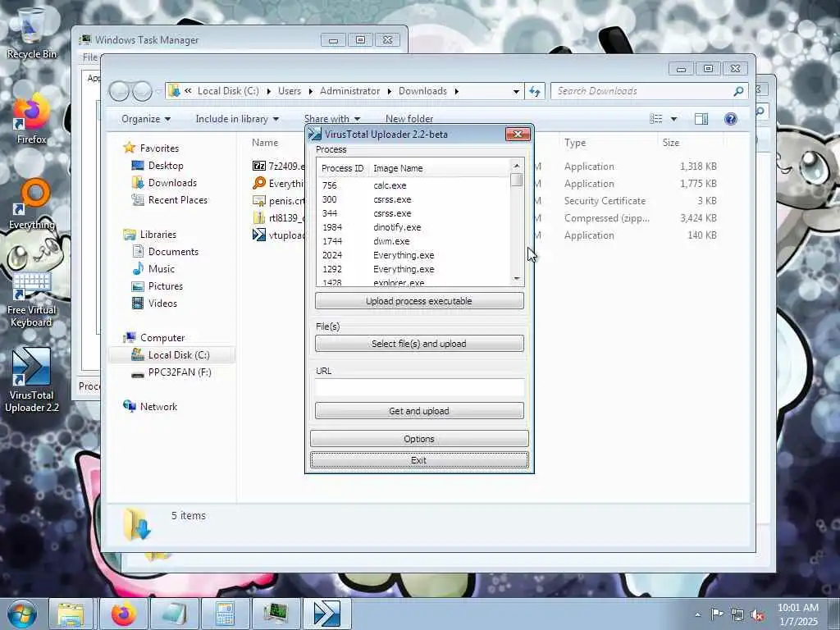840x630 pixels.
Task: Expand arrow after Downloads breadcrumb
Action: click(457, 91)
